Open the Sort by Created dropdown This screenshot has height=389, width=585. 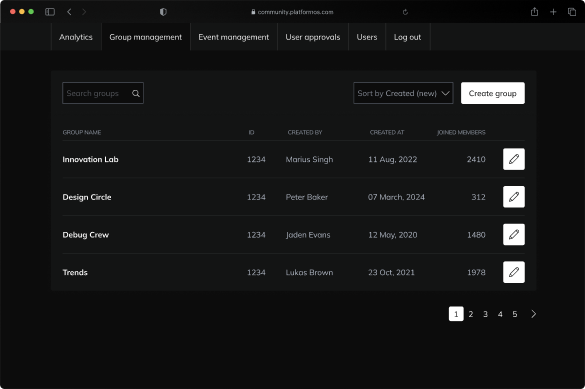[403, 93]
